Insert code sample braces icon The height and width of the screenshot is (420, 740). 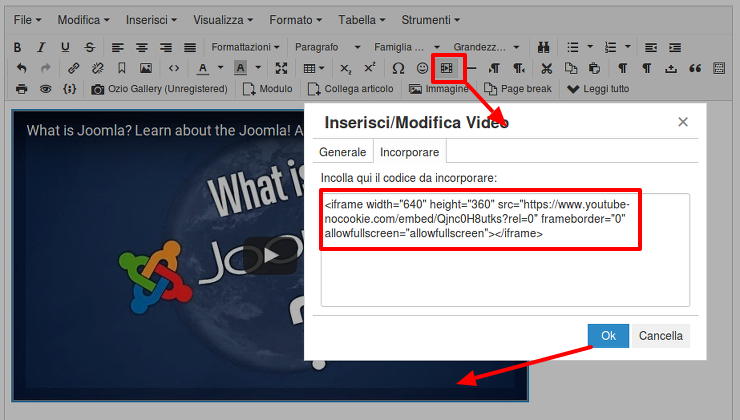coord(69,89)
